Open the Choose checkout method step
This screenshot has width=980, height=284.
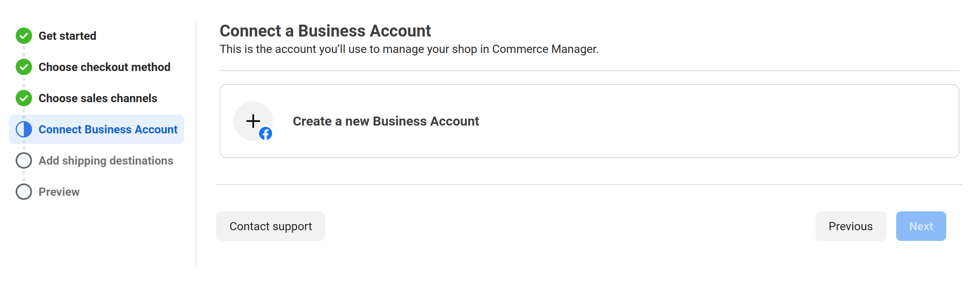(104, 67)
